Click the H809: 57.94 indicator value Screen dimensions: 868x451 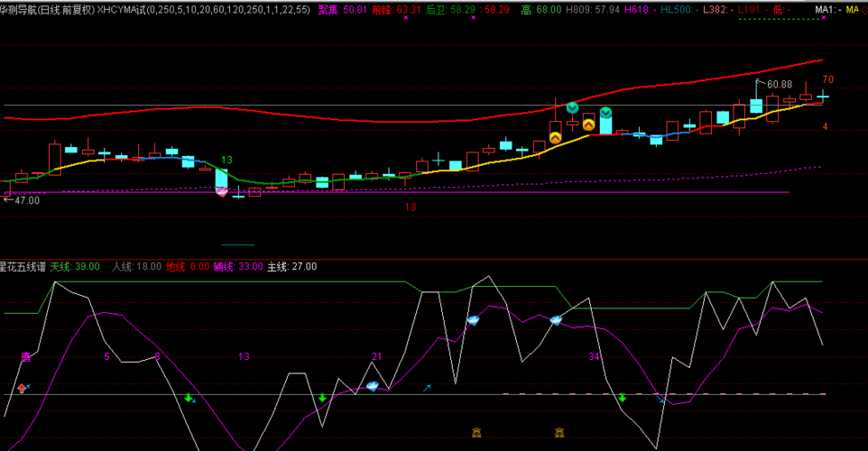pyautogui.click(x=592, y=9)
